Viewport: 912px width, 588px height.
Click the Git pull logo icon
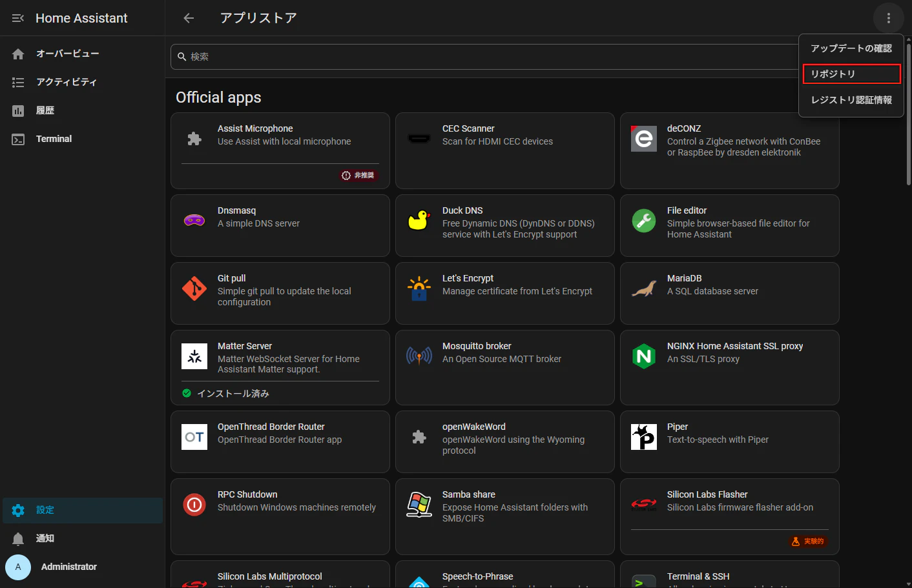(x=194, y=289)
